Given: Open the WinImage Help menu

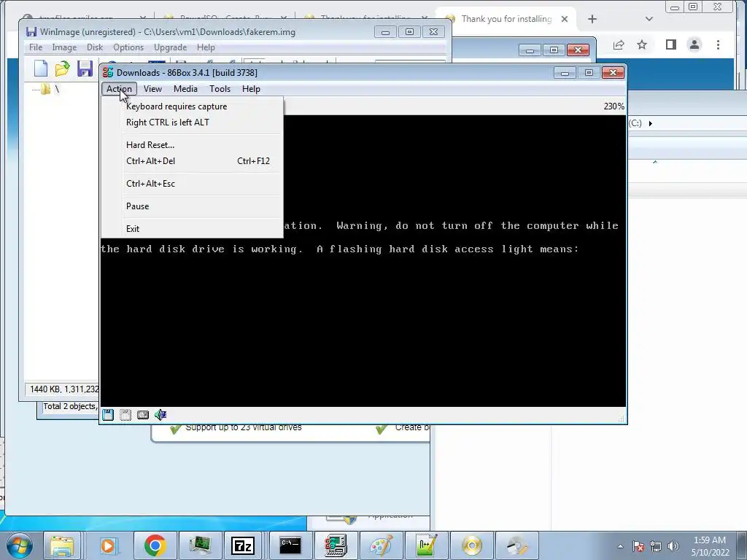Looking at the screenshot, I should click(x=206, y=47).
